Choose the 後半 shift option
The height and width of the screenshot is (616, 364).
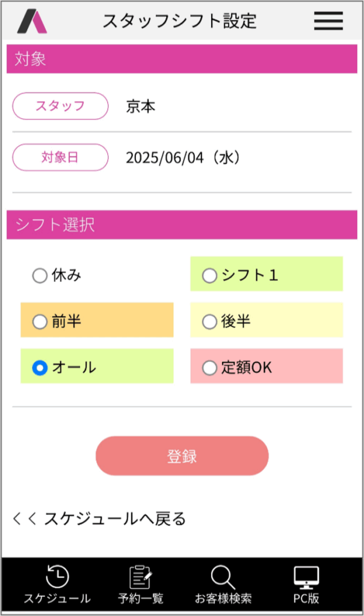coord(209,322)
